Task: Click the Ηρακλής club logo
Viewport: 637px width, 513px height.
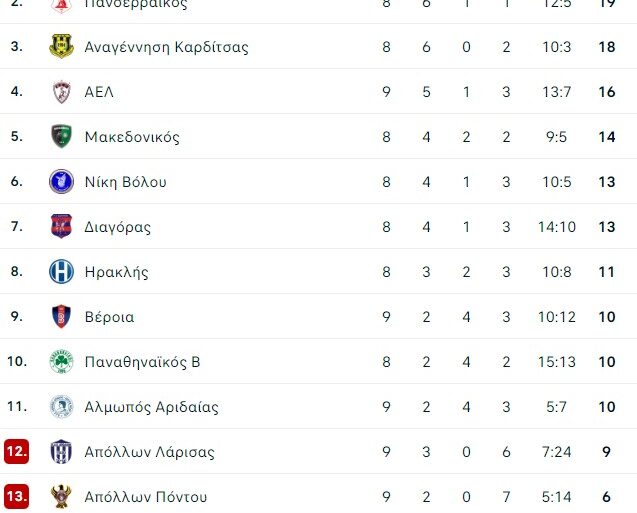Action: coord(61,272)
